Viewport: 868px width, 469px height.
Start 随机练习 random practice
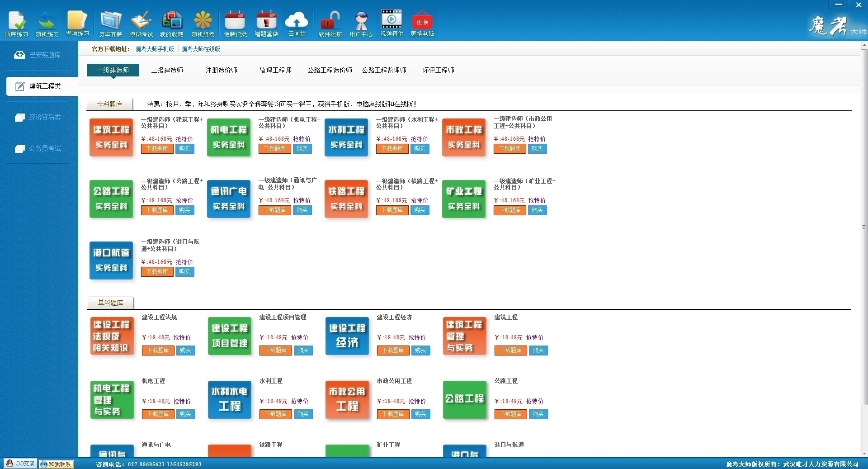(47, 24)
